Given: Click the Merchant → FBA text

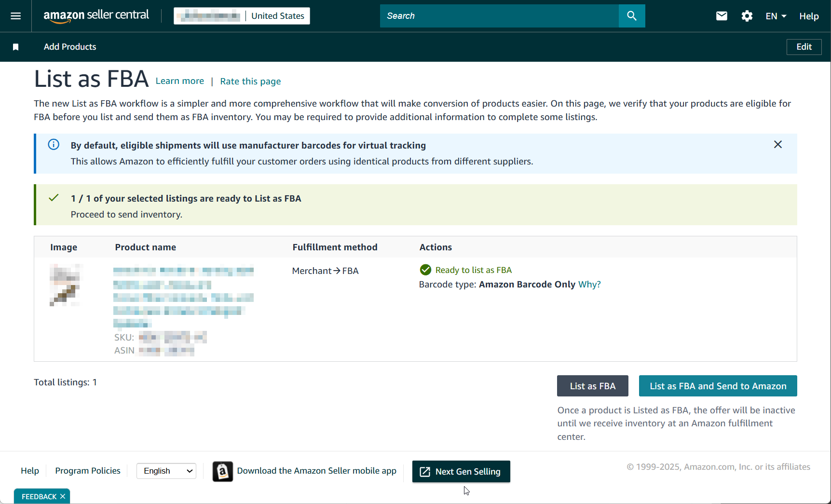Looking at the screenshot, I should pos(326,271).
